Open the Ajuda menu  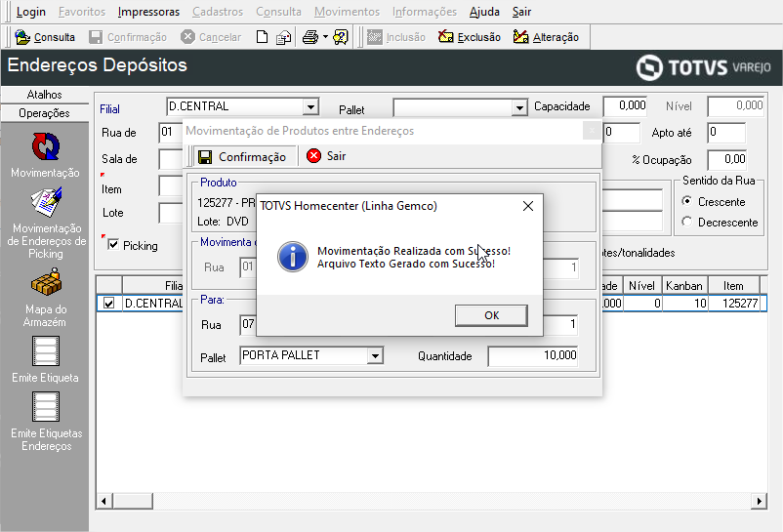484,12
